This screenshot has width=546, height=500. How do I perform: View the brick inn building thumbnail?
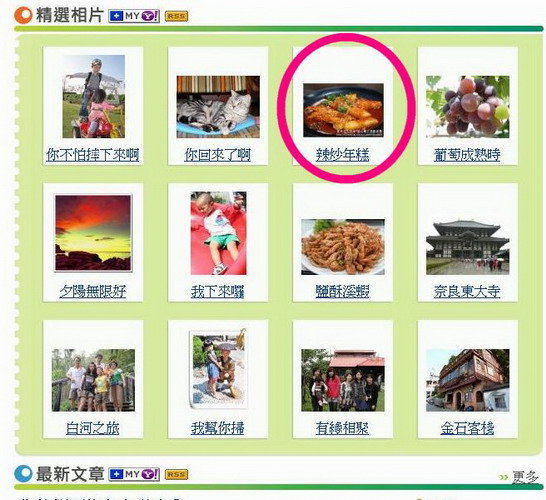(x=468, y=380)
